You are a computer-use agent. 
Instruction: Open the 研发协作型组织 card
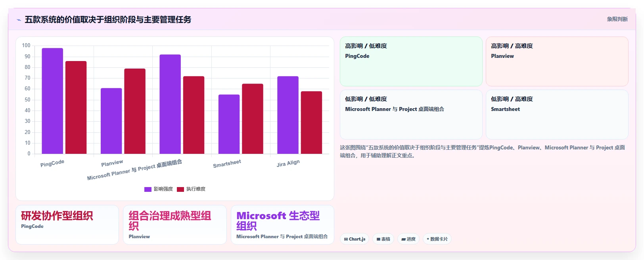pos(67,224)
